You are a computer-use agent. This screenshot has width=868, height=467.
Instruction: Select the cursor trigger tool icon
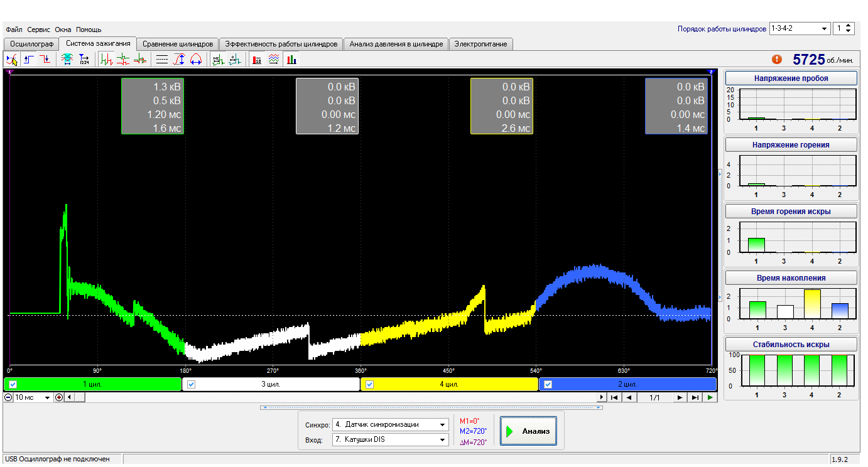coord(11,60)
